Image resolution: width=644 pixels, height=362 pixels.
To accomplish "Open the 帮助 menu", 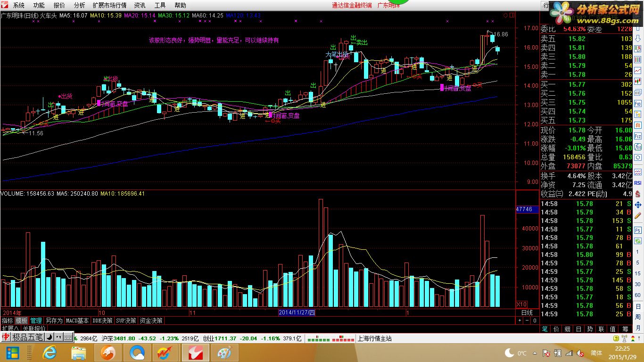I will pos(180,5).
